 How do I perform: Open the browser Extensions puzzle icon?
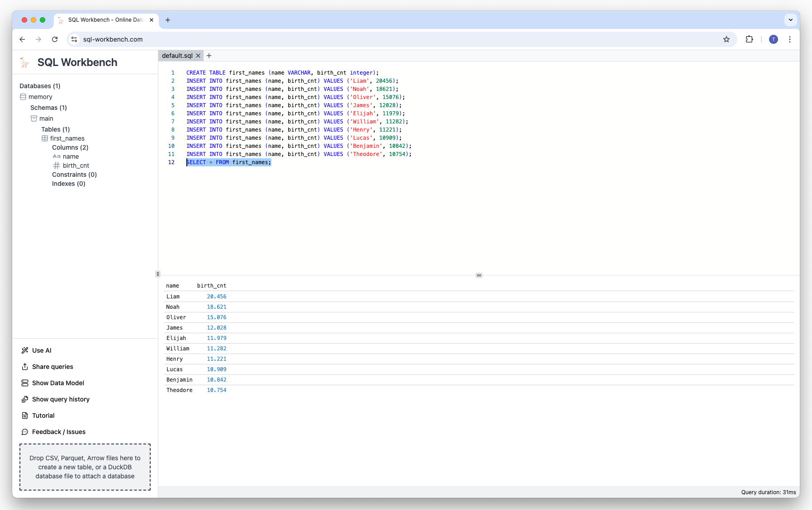(x=749, y=39)
